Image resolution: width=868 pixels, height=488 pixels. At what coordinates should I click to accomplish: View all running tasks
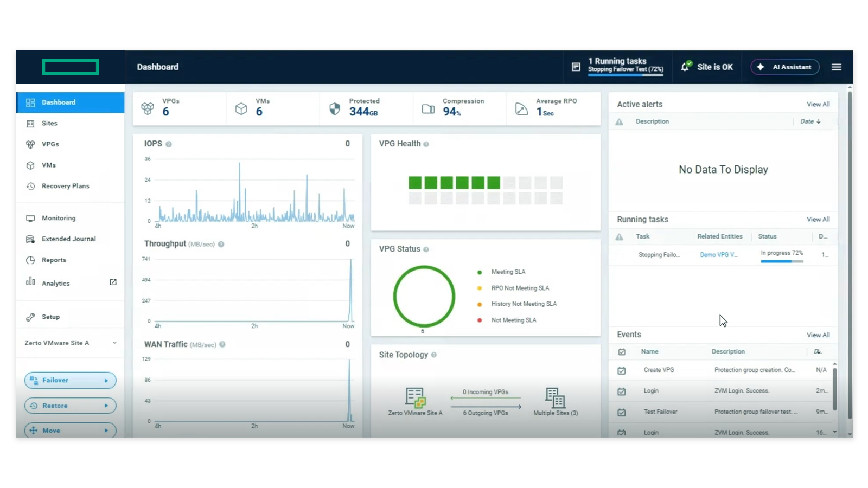pyautogui.click(x=818, y=220)
